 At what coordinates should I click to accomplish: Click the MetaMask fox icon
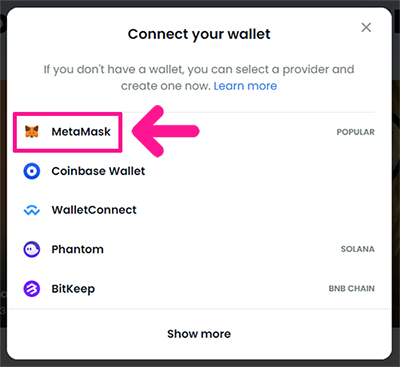tap(32, 132)
